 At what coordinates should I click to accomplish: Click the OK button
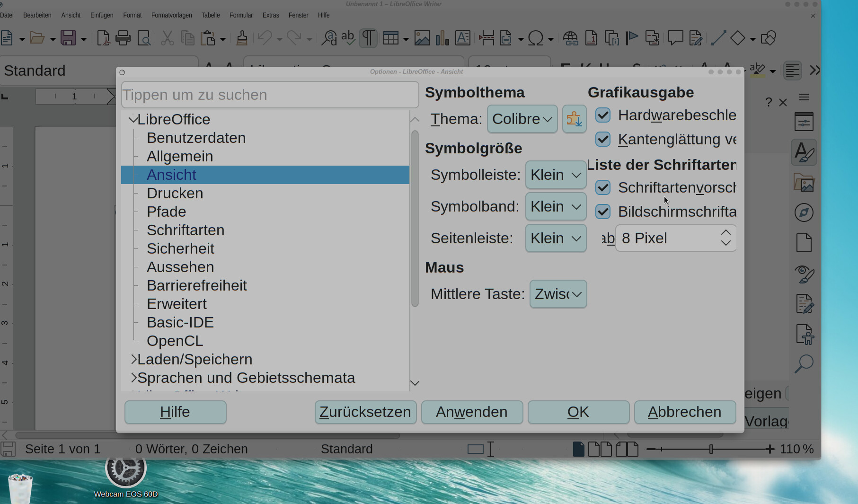click(x=578, y=412)
